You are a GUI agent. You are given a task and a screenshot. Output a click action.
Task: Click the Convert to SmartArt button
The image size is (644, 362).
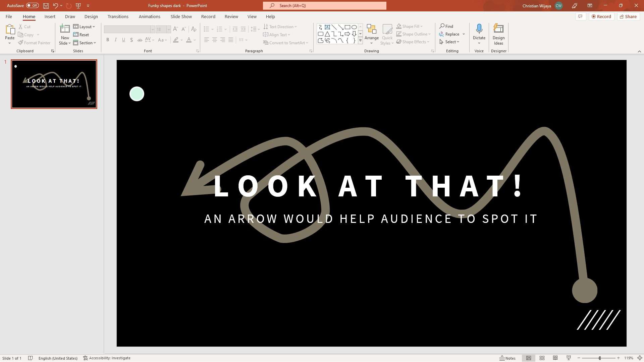(286, 43)
